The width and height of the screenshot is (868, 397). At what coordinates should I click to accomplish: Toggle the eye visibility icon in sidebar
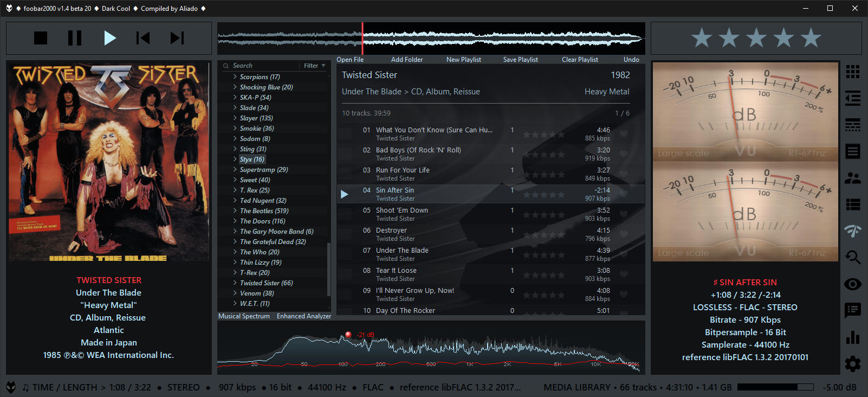(853, 284)
